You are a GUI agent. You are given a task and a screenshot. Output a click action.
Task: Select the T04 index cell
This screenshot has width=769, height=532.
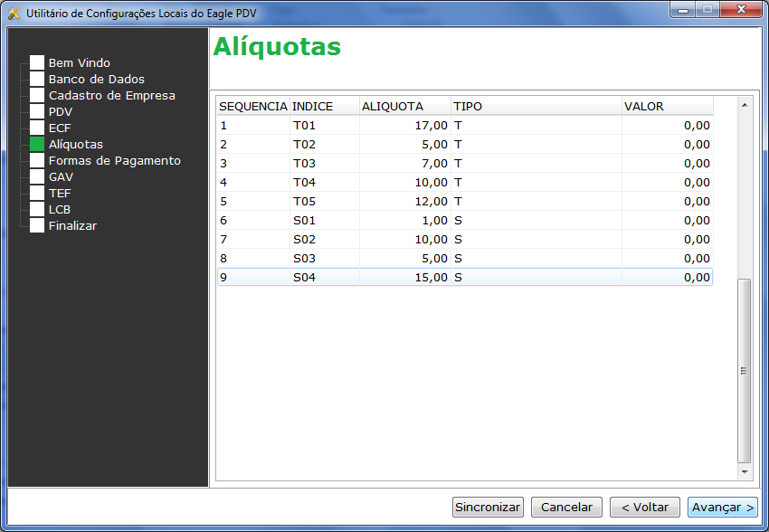click(325, 183)
